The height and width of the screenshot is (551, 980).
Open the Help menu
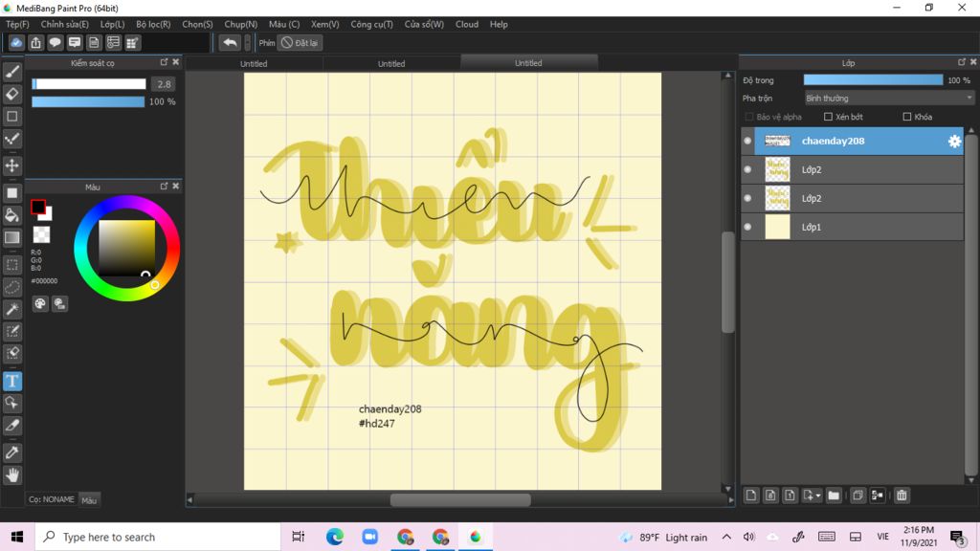(499, 24)
